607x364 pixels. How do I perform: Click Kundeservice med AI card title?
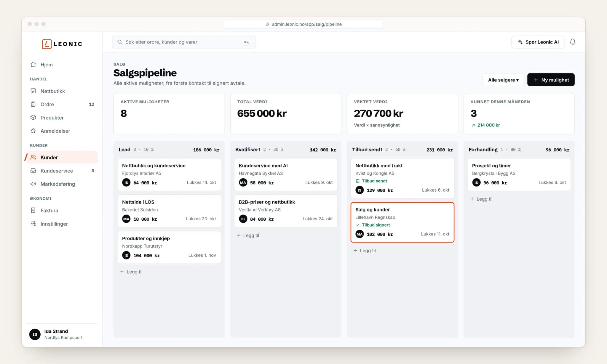(x=263, y=166)
